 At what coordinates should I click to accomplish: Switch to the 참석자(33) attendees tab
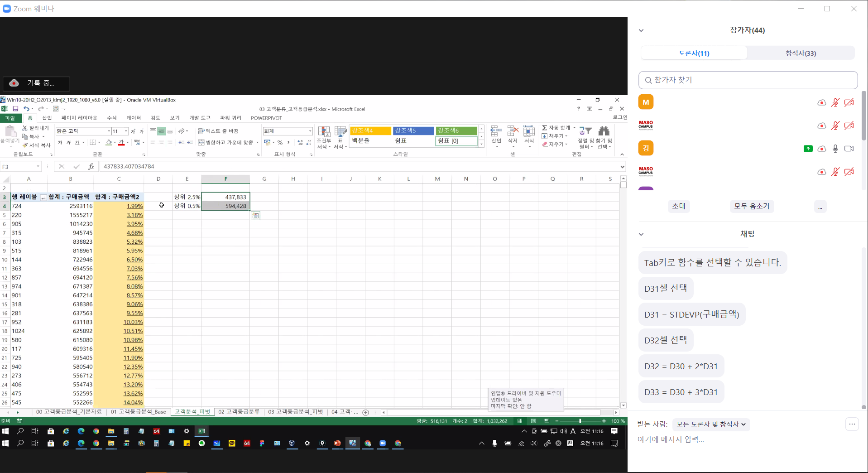pyautogui.click(x=800, y=53)
